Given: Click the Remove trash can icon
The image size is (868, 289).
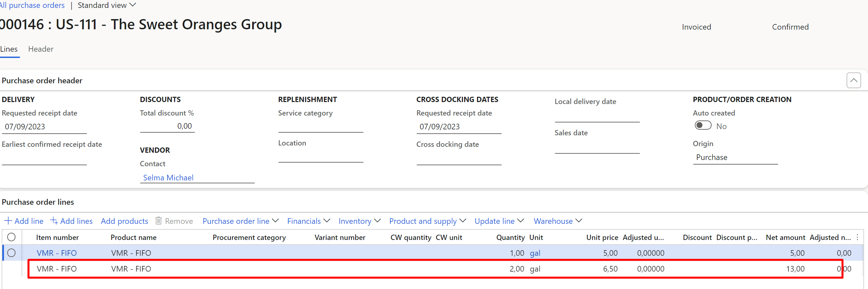Looking at the screenshot, I should (x=158, y=221).
